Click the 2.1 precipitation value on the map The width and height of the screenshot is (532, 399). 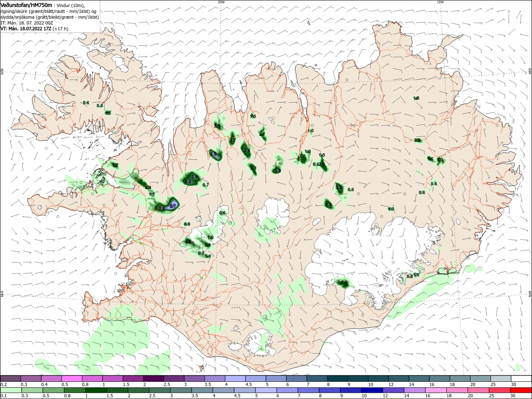click(x=253, y=168)
